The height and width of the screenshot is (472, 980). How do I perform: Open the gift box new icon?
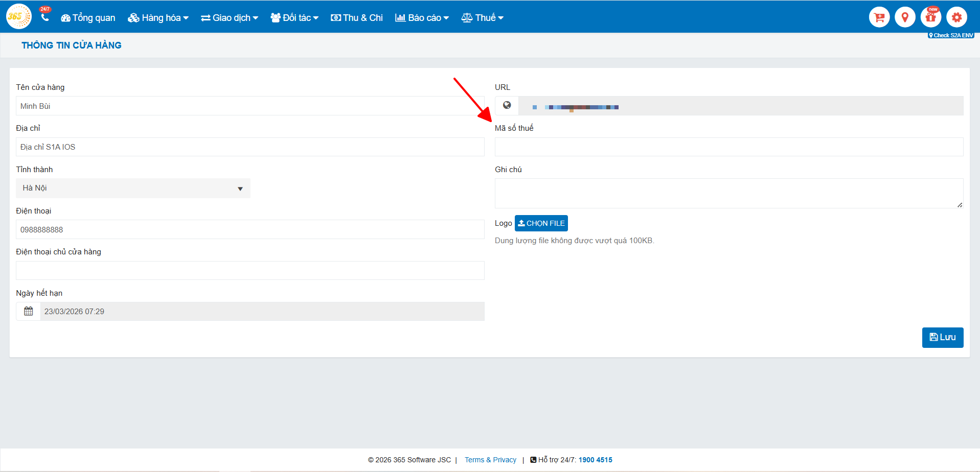(x=930, y=17)
